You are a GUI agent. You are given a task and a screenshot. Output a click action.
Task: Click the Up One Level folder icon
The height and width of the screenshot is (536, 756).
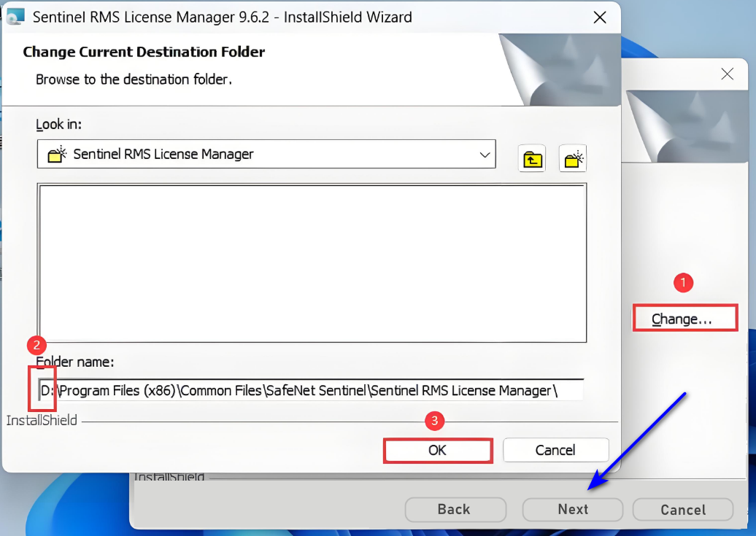click(x=532, y=158)
